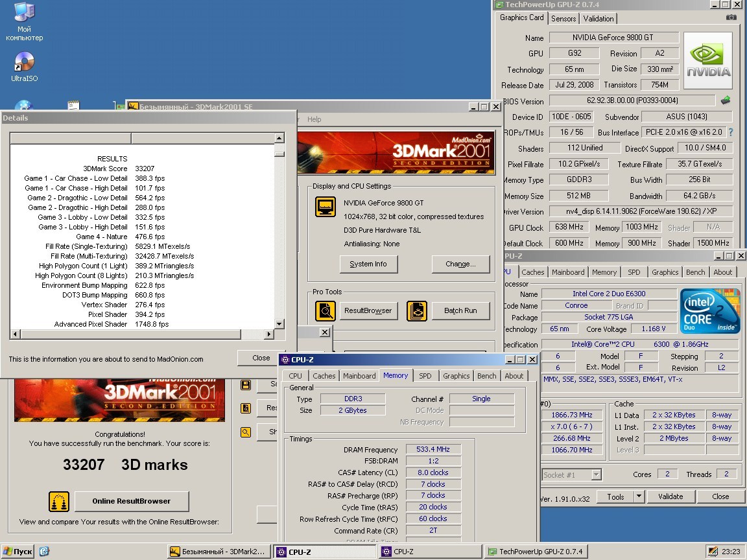Switch to the Validation tab in GPU-Z
The image size is (747, 560).
point(599,19)
